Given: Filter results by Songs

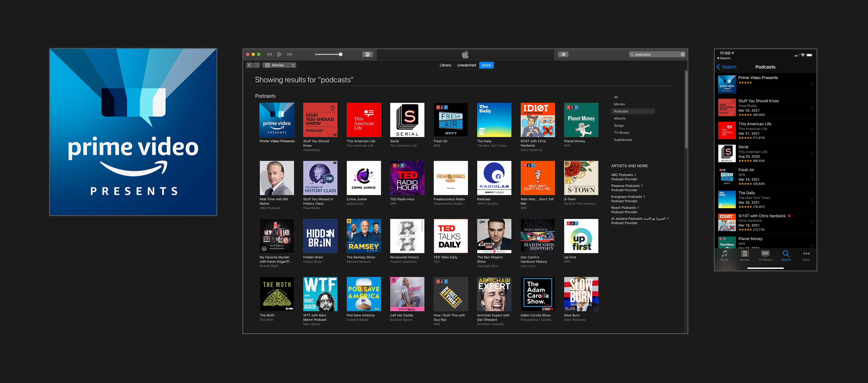Looking at the screenshot, I should (619, 125).
